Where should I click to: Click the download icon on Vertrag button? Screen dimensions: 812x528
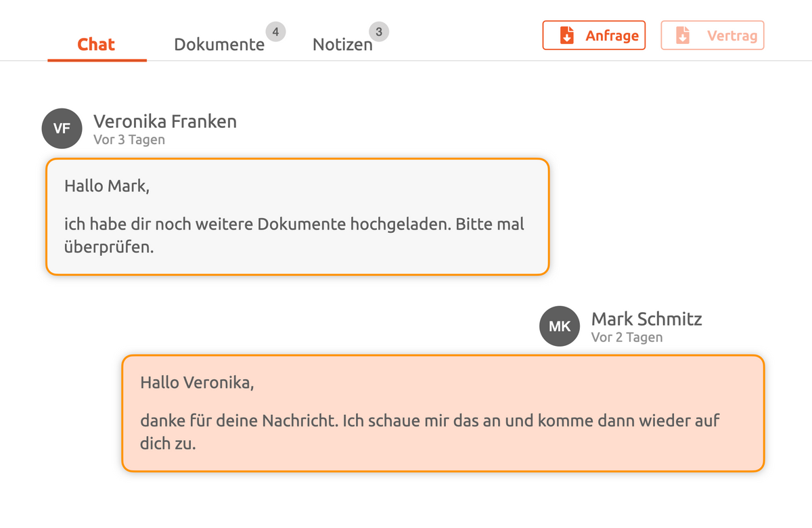683,35
